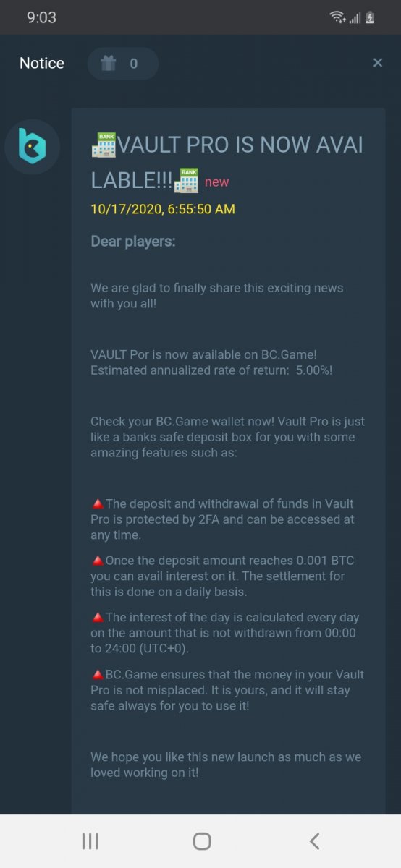The width and height of the screenshot is (401, 868).
Task: Tap the bank emoji after LABLE!!!
Action: tap(186, 180)
